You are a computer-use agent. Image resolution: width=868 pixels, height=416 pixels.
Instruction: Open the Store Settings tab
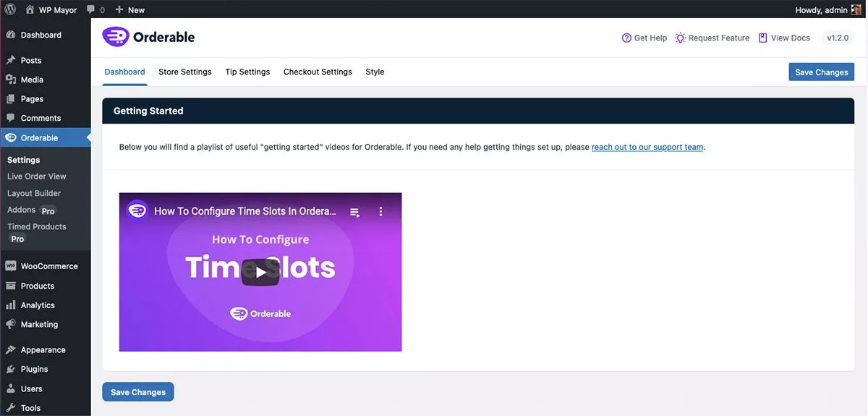tap(185, 72)
